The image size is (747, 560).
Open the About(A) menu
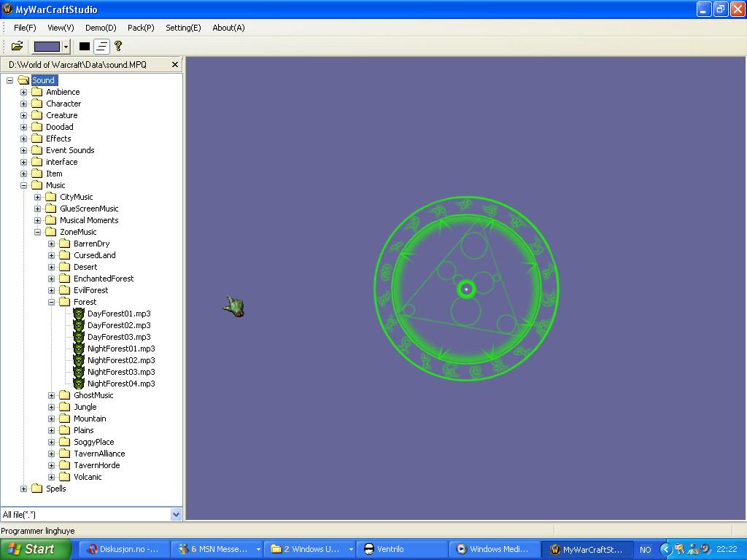coord(228,28)
